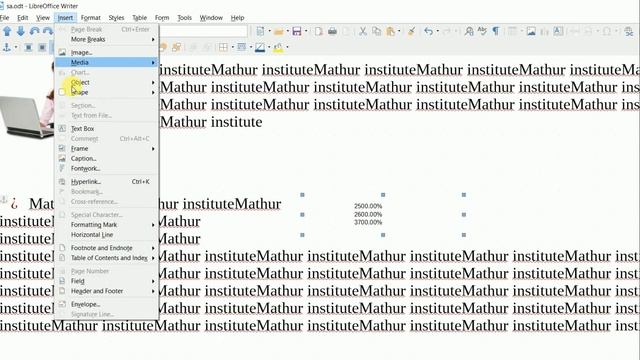The image size is (640, 360).
Task: Expand the Frame submenu
Action: 107,149
